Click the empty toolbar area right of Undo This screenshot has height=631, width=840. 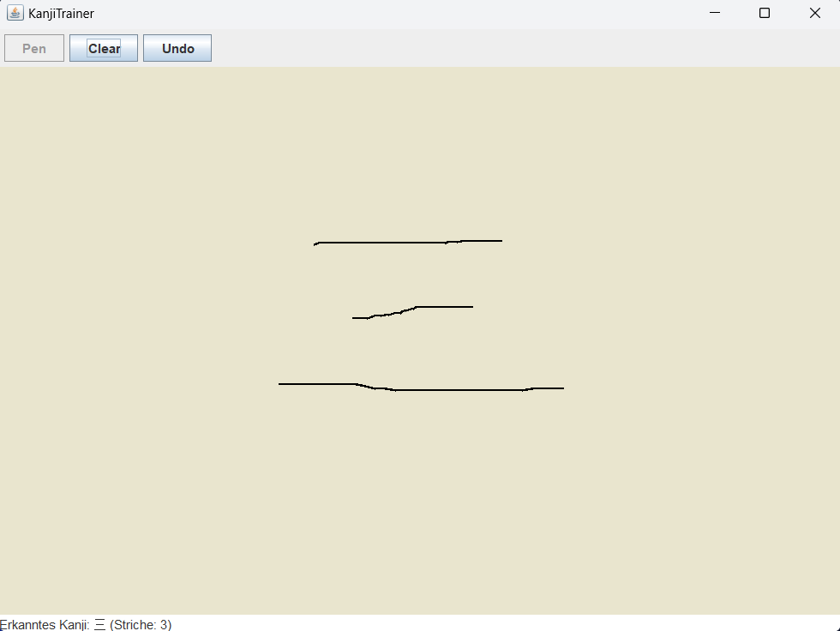(514, 48)
